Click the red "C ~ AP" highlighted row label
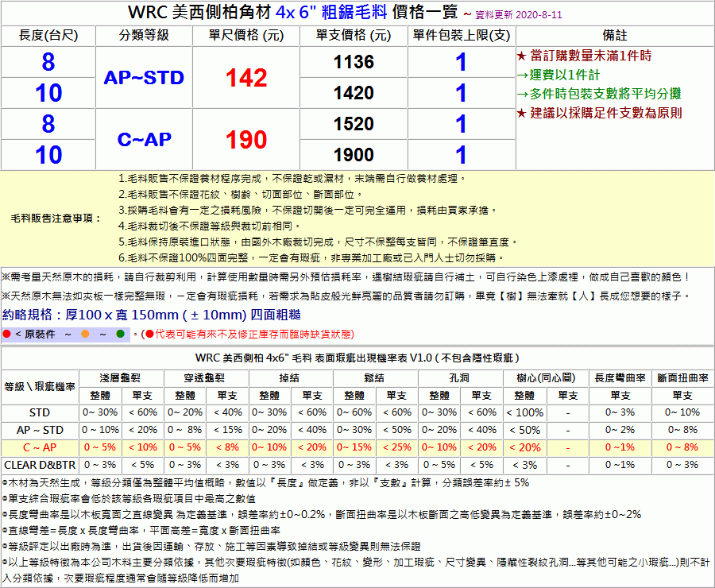The height and width of the screenshot is (588, 715). pyautogui.click(x=40, y=447)
